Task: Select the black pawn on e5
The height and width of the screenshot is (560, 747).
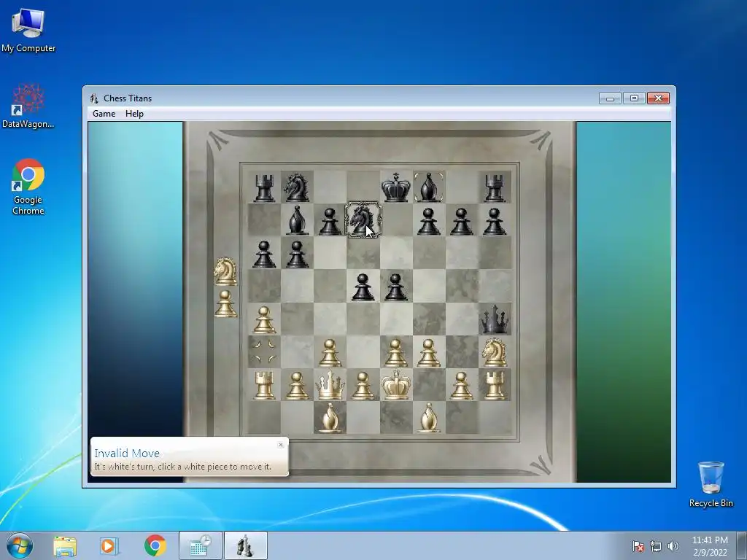Action: 396,287
